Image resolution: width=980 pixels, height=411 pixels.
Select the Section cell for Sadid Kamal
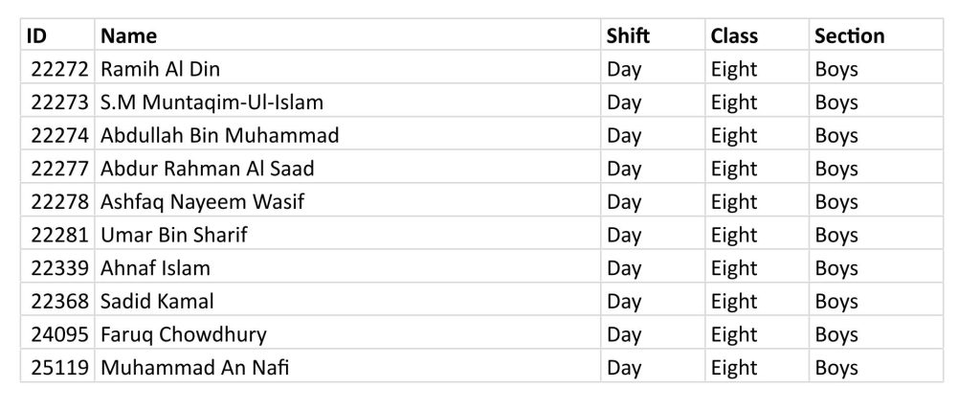[x=876, y=300]
